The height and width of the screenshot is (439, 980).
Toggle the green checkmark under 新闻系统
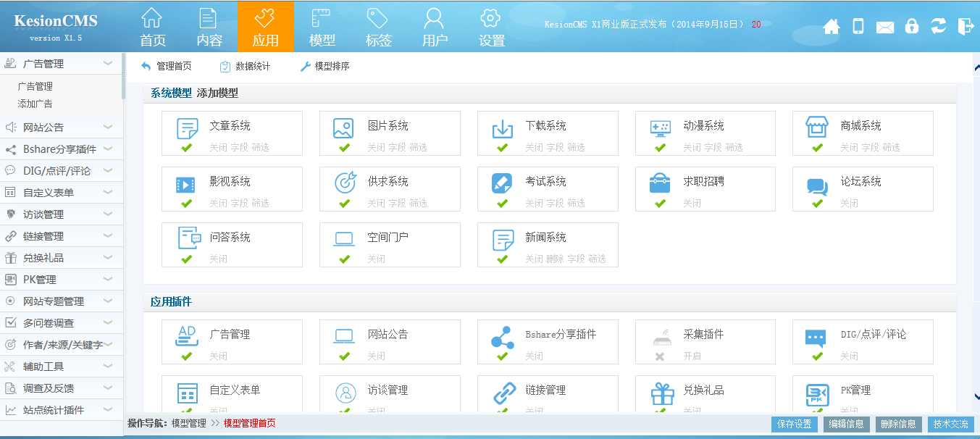(503, 259)
